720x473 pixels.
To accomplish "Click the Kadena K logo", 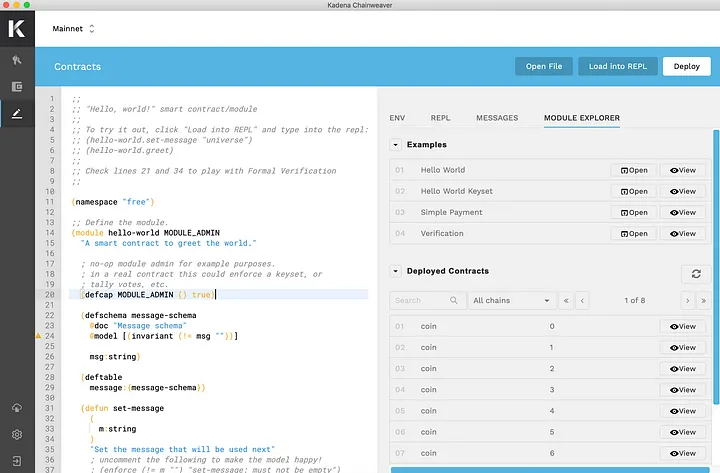I will 17,28.
